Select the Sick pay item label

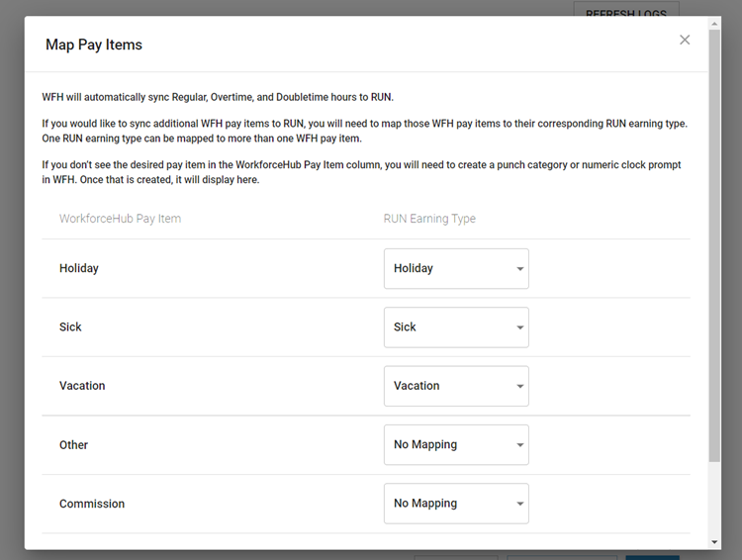coord(70,327)
